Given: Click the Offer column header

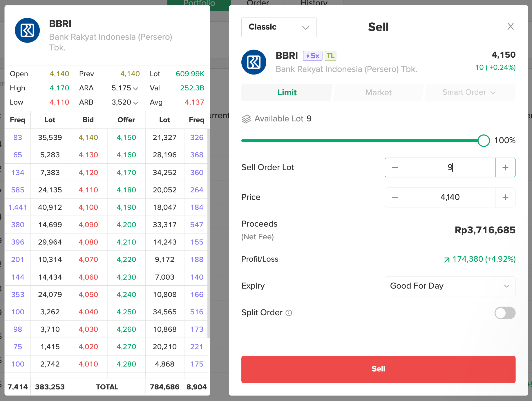Looking at the screenshot, I should click(126, 120).
